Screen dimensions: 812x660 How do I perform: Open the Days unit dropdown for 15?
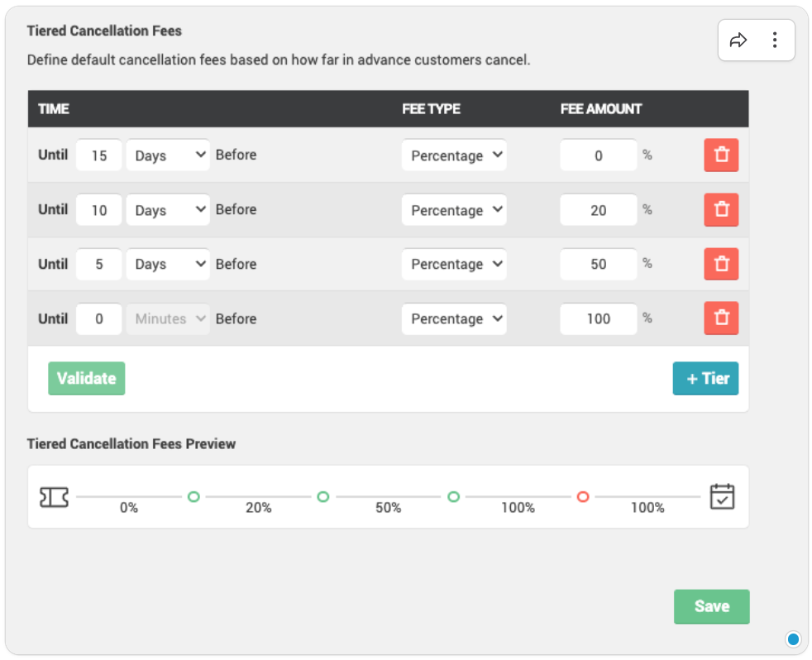[x=169, y=155]
